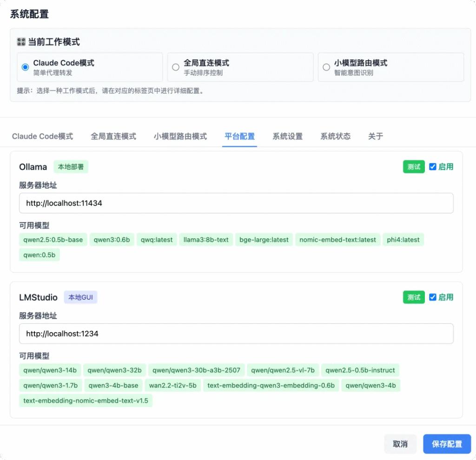Click the 系统配置 dialog title
This screenshot has height=460, width=476.
click(x=29, y=14)
